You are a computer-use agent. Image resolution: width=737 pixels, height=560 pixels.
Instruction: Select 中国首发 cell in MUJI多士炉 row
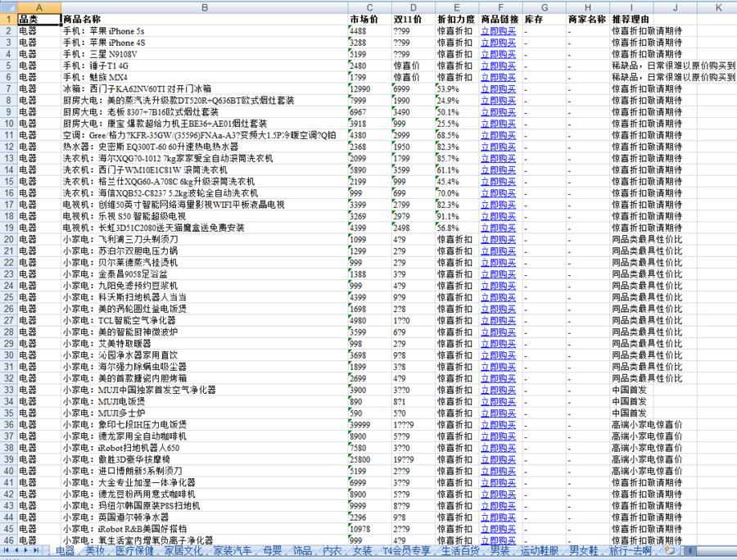point(631,413)
